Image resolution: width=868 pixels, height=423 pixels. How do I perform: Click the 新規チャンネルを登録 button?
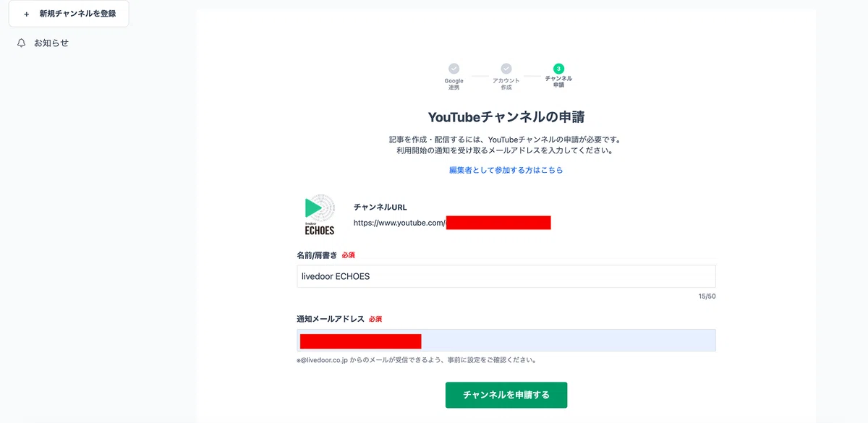tap(69, 14)
